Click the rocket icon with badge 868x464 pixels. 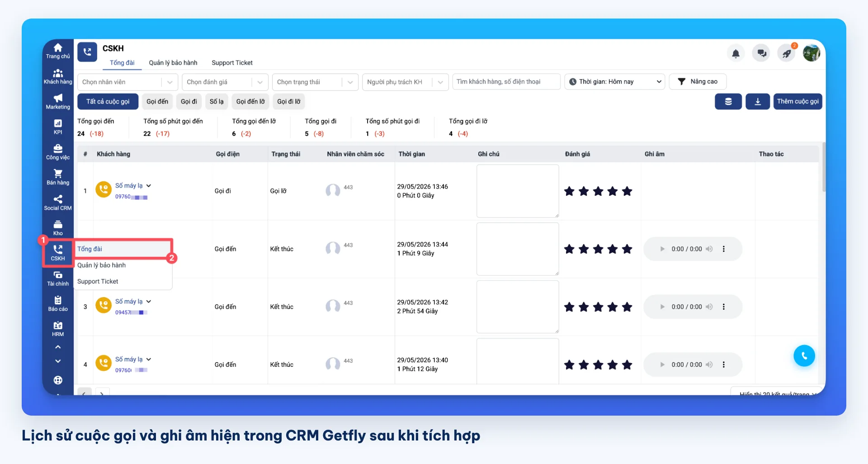[x=787, y=53]
